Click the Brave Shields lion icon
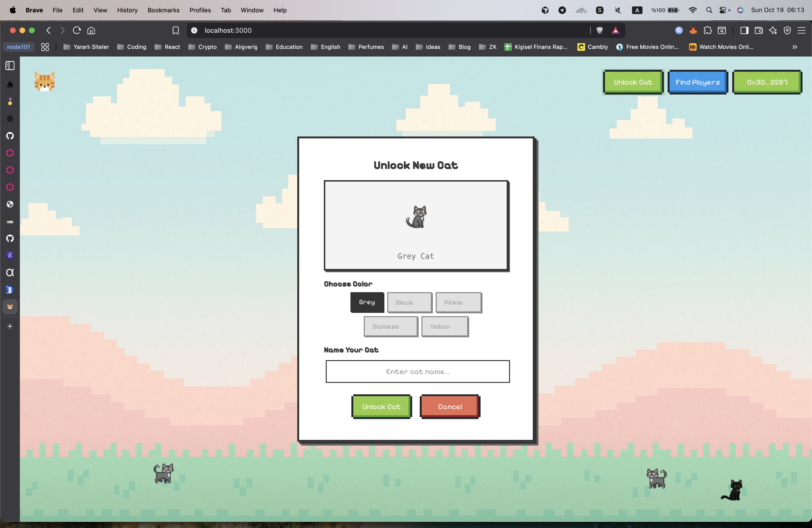Screen dimensions: 812x528 tap(600, 30)
